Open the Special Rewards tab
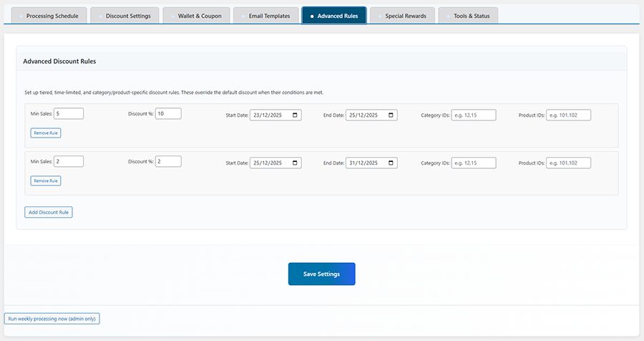The width and height of the screenshot is (644, 341). click(x=402, y=16)
